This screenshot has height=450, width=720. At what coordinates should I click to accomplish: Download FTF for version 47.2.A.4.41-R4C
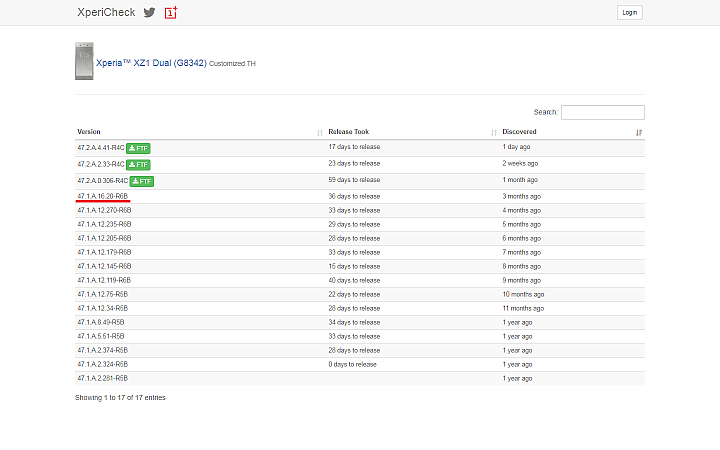pyautogui.click(x=138, y=148)
